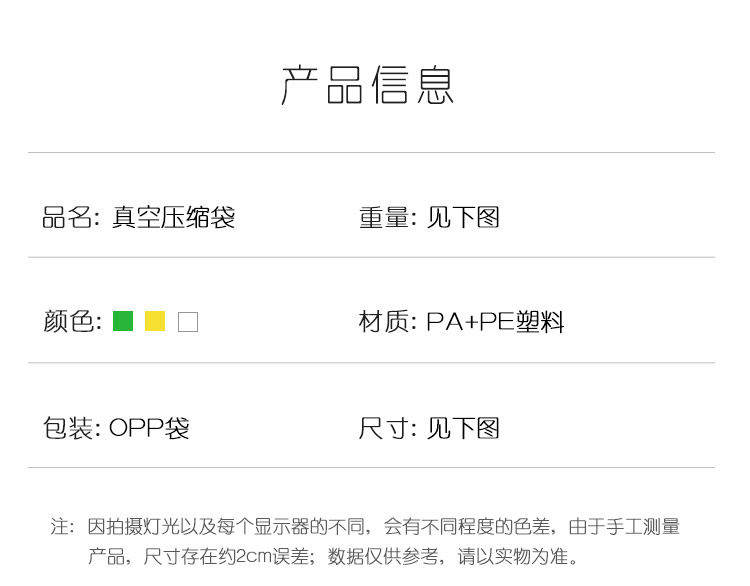The width and height of the screenshot is (750, 586).
Task: Select the white color swatch
Action: tap(188, 322)
